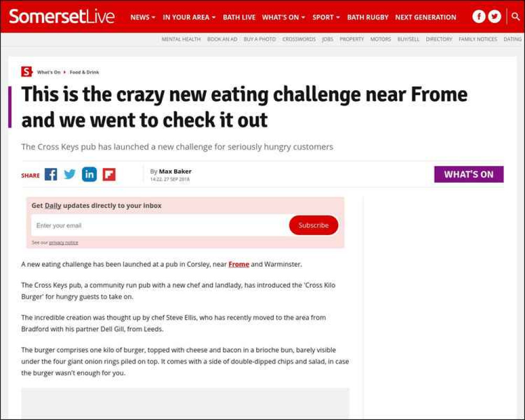This screenshot has width=525, height=420.
Task: Follow the Frome link in article
Action: [x=239, y=264]
